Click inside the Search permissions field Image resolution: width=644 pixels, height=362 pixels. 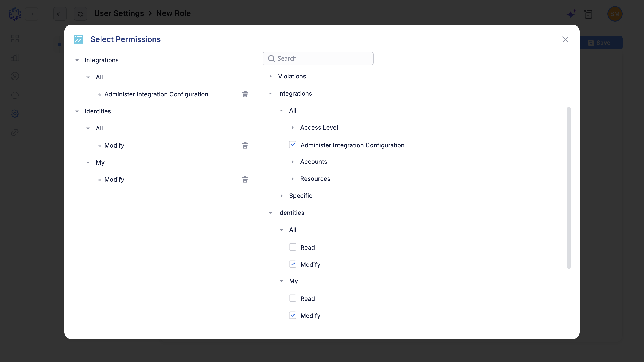[x=318, y=58]
